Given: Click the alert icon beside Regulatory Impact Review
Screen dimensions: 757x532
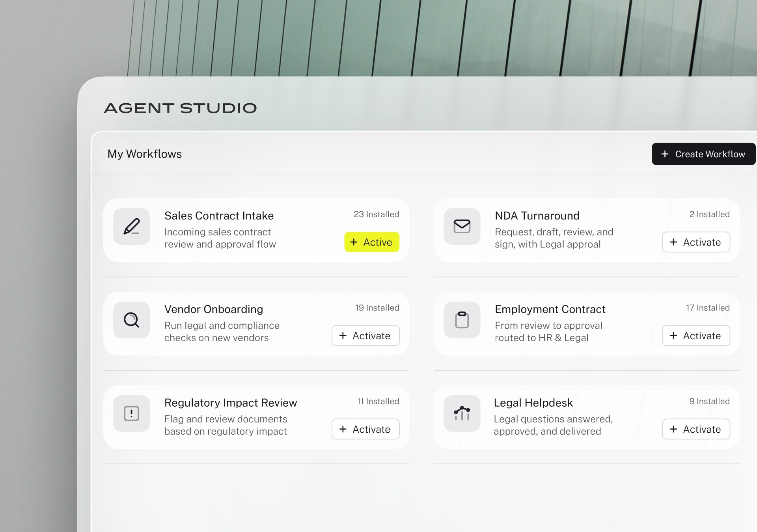Looking at the screenshot, I should (x=132, y=413).
